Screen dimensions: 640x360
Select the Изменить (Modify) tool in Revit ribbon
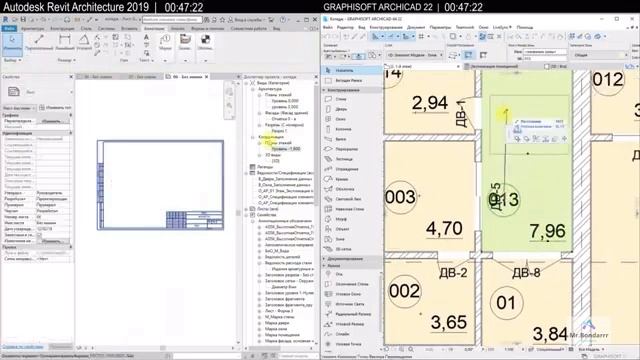[x=12, y=44]
